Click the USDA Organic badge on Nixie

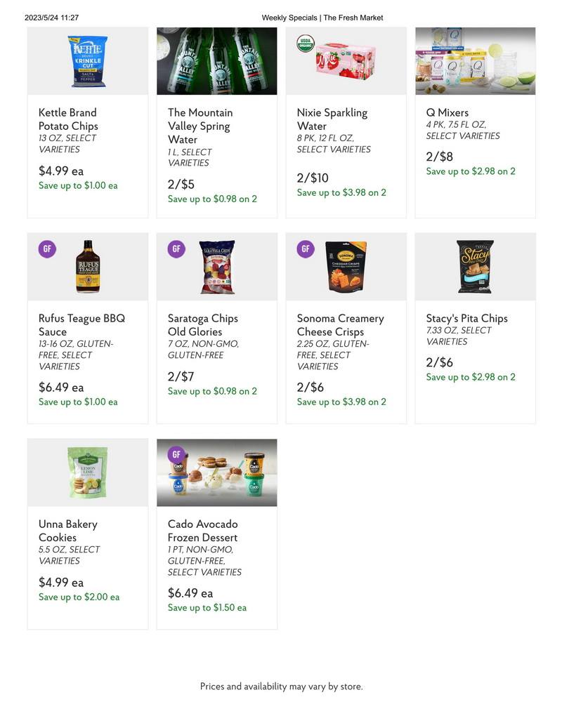pyautogui.click(x=305, y=44)
